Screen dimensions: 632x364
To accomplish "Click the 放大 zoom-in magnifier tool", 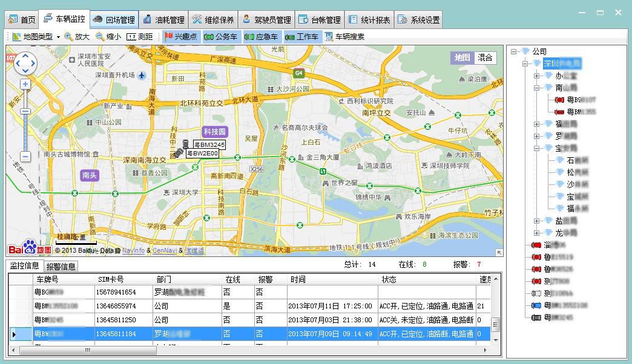I will [x=77, y=37].
